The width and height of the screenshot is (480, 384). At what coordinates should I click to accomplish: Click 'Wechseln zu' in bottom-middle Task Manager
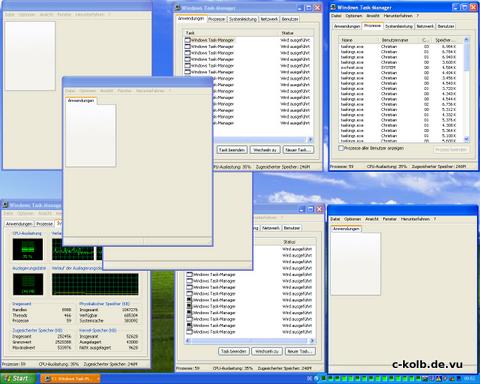point(267,351)
